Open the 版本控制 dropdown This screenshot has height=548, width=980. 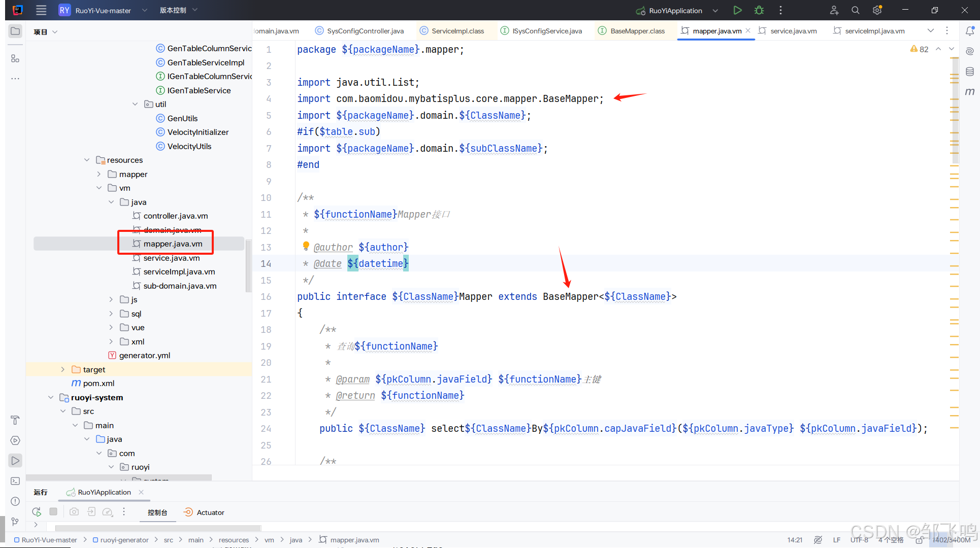(x=178, y=10)
